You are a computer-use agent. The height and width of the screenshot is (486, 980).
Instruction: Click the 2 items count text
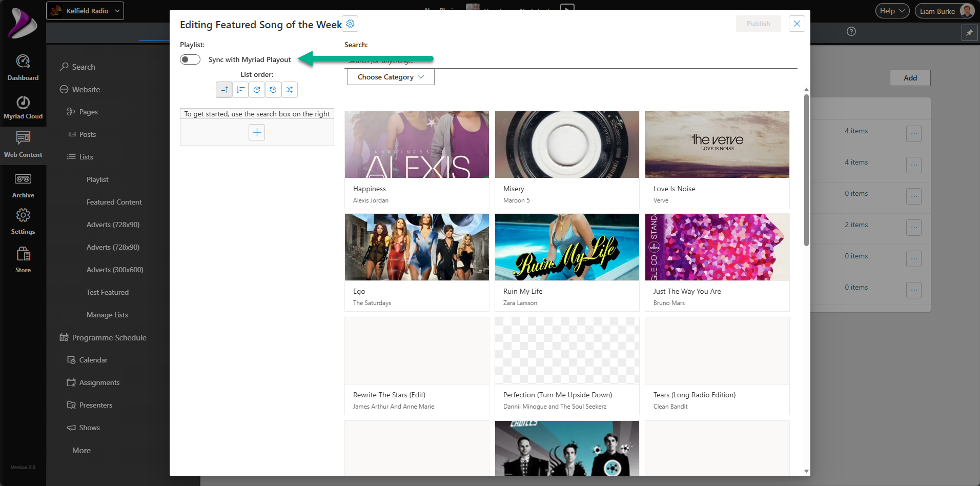tap(856, 225)
